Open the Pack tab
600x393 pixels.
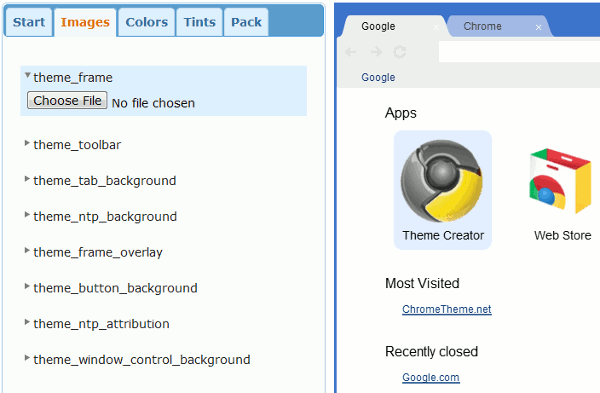246,22
